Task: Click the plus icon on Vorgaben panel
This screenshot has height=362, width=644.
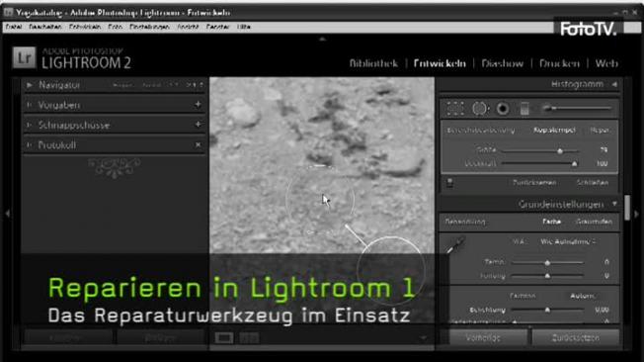Action: point(198,105)
